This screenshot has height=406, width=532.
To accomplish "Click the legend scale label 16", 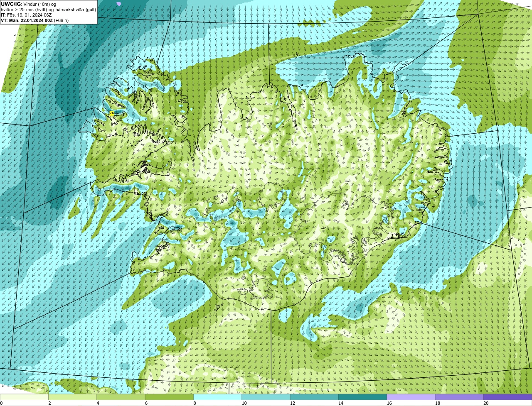I will click(389, 403).
